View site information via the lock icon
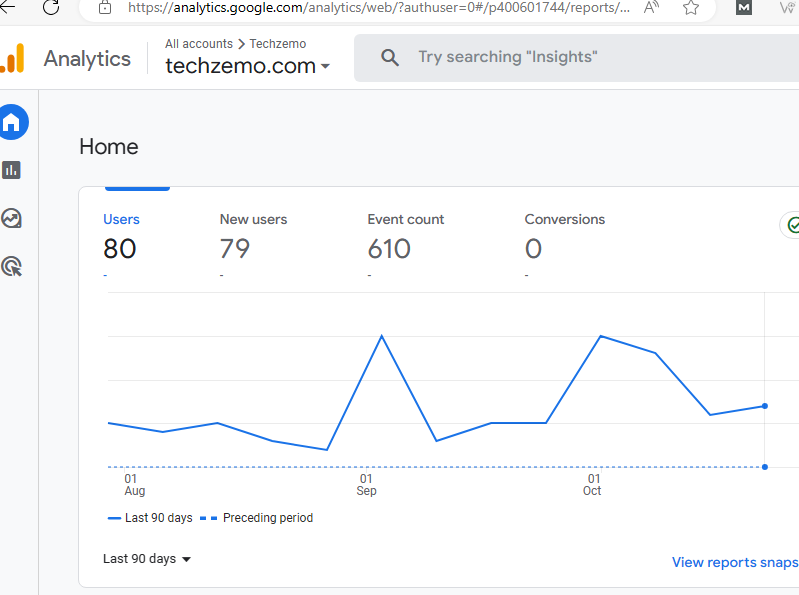799x595 pixels. click(x=105, y=8)
